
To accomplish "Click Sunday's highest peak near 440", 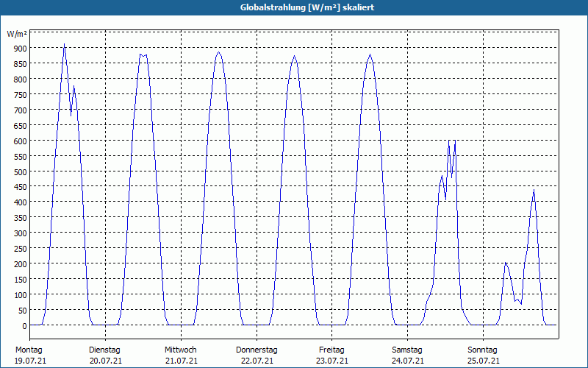I will click(534, 190).
